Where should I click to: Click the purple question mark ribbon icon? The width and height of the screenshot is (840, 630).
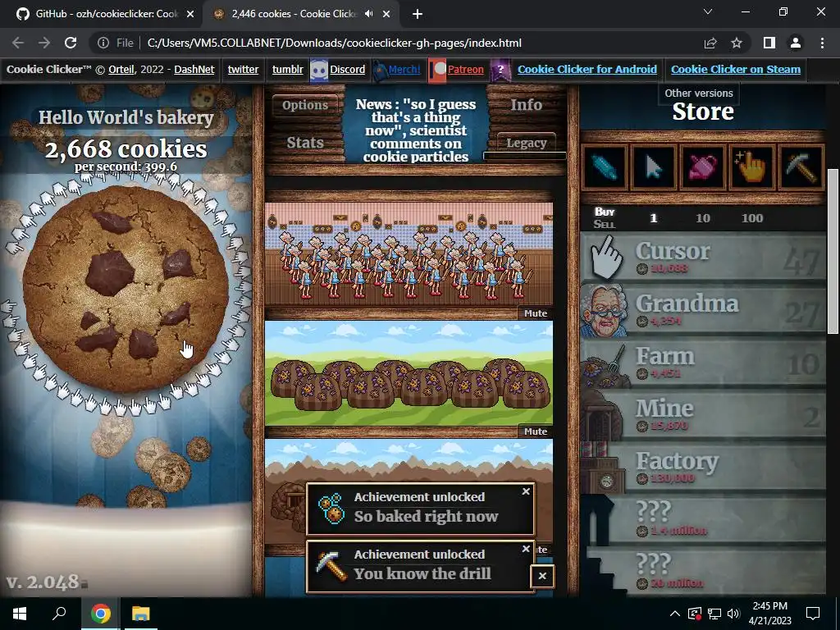(500, 71)
